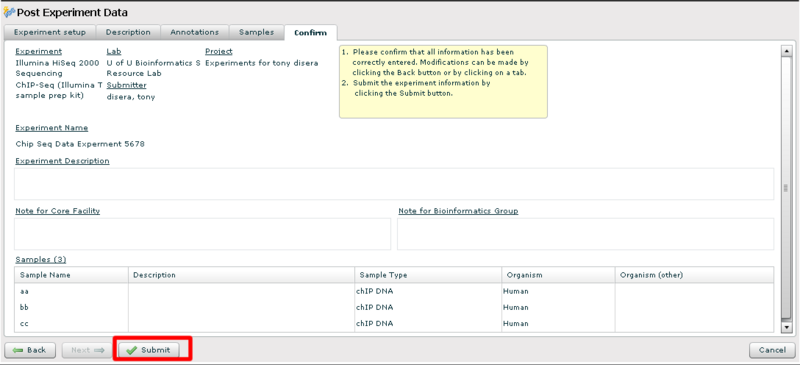Select sample row 'bb'
Image resolution: width=800 pixels, height=365 pixels.
(x=394, y=307)
